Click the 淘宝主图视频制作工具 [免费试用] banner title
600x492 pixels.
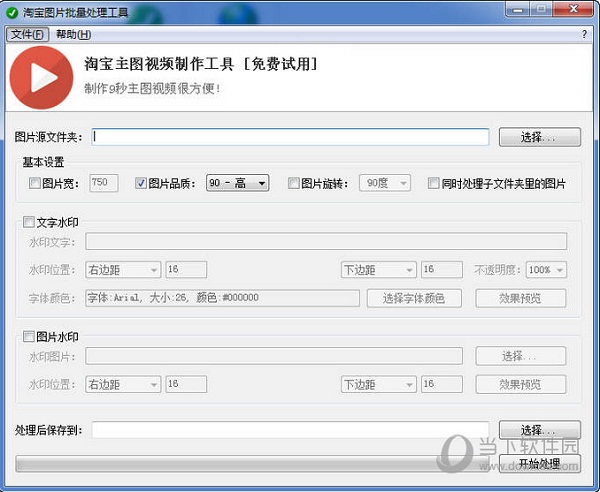pyautogui.click(x=201, y=64)
